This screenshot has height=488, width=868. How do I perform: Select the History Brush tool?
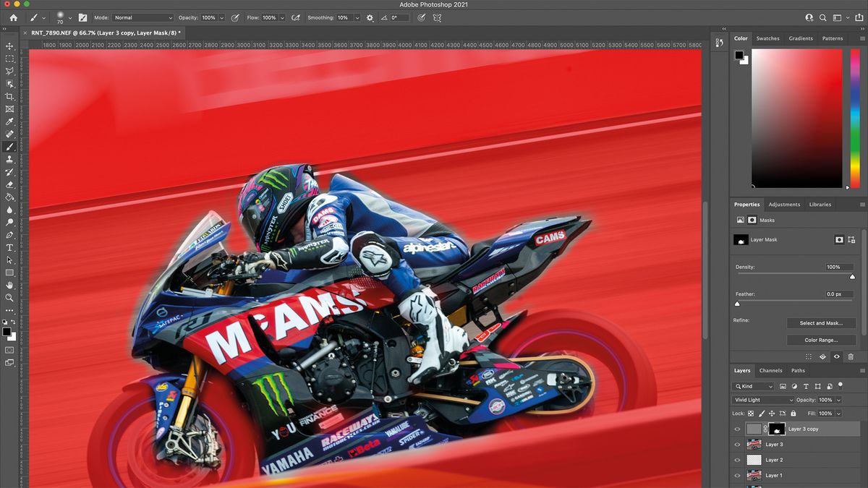tap(9, 172)
